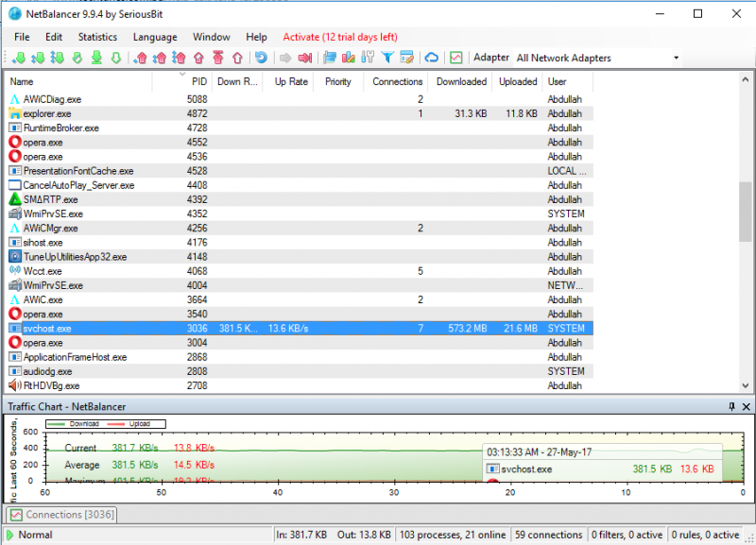756x545 pixels.
Task: Click the rules editor icon beside the funnel
Action: (407, 59)
